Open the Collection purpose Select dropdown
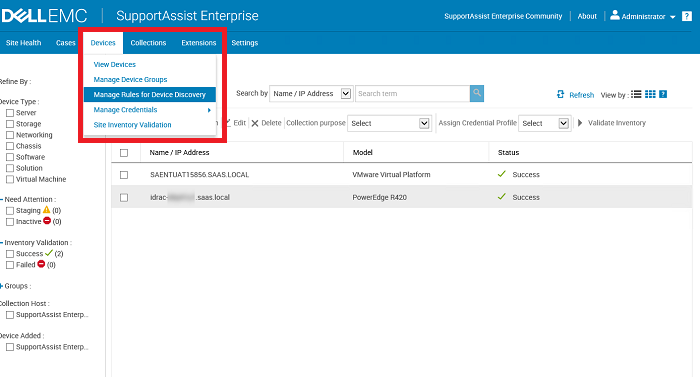The width and height of the screenshot is (700, 377). [389, 123]
